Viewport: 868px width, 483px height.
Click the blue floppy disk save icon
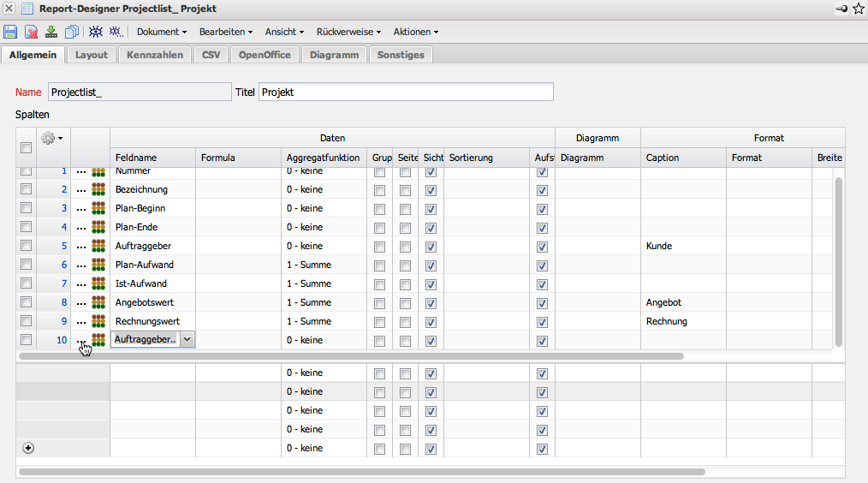click(x=10, y=32)
